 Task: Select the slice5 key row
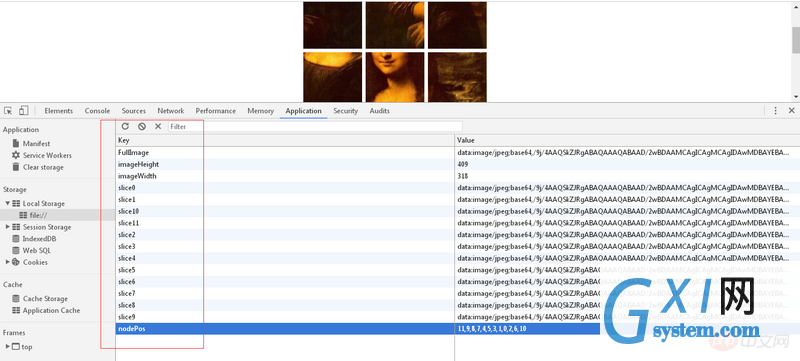pos(285,270)
